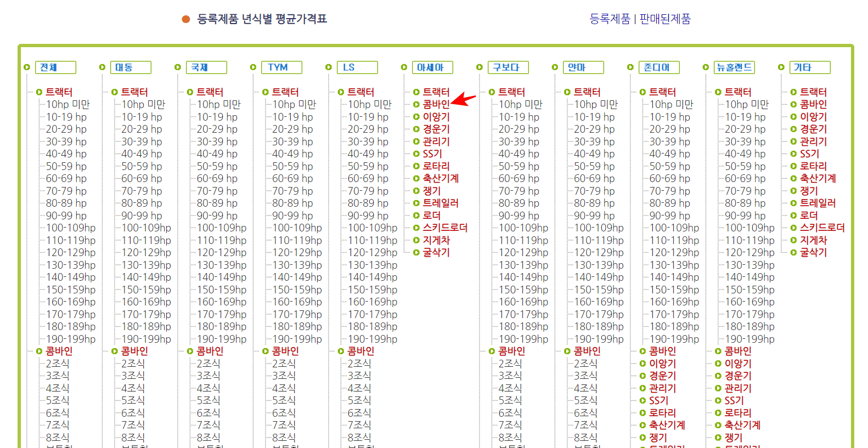
Task: Open the 등록제품 link at top right
Action: [x=610, y=19]
